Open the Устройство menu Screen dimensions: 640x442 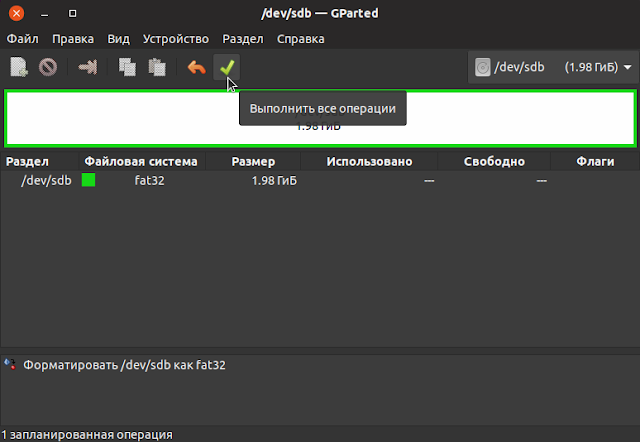point(176,39)
